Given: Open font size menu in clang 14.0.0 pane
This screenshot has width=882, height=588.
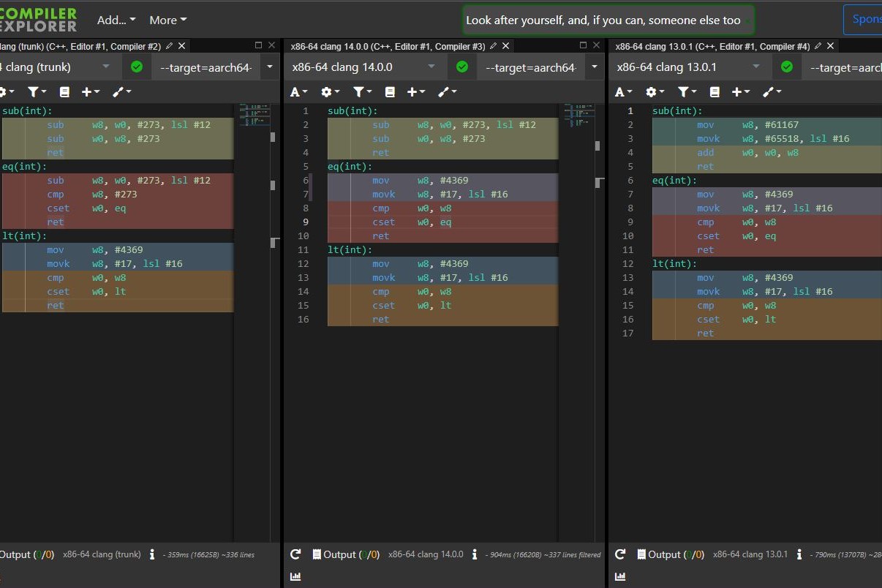Looking at the screenshot, I should tap(298, 92).
